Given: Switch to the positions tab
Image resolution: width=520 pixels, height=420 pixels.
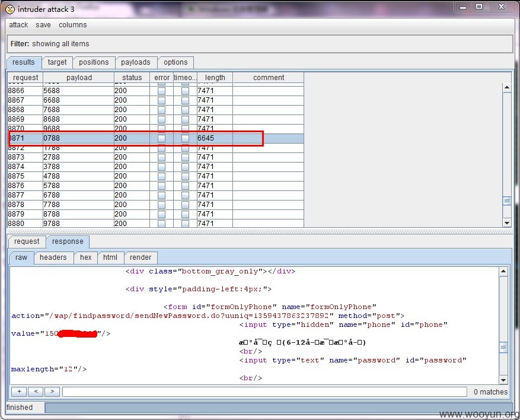Looking at the screenshot, I should [x=94, y=62].
